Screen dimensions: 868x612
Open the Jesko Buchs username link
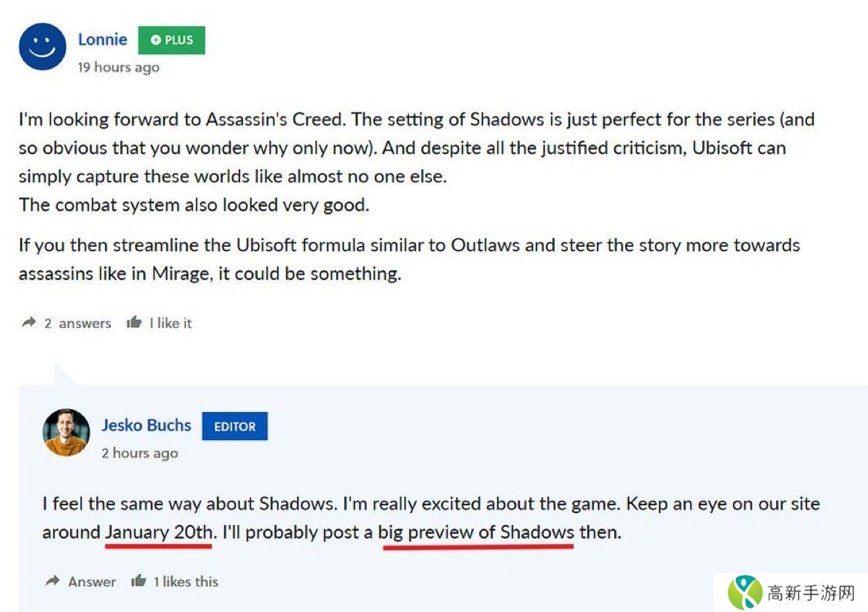(146, 425)
